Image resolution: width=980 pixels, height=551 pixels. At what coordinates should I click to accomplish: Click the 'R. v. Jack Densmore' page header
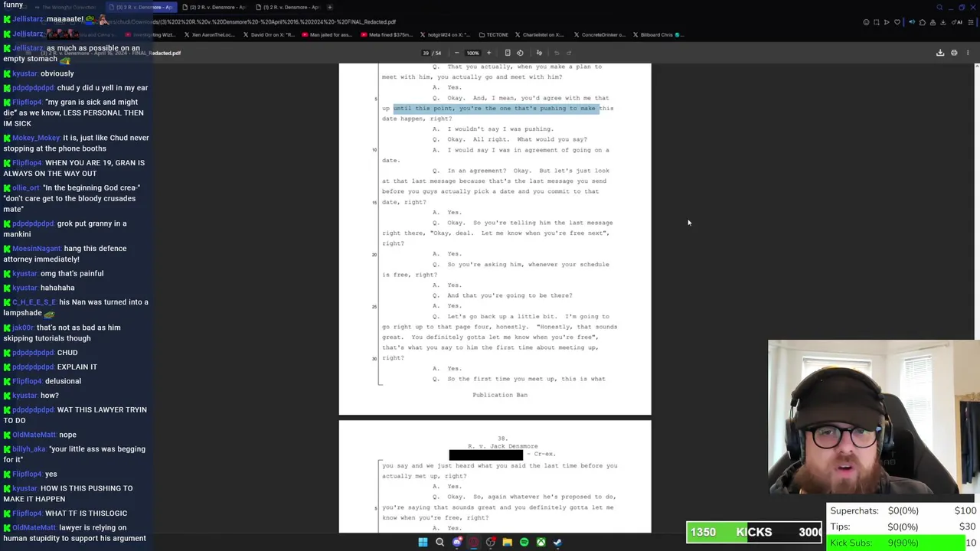tap(502, 446)
